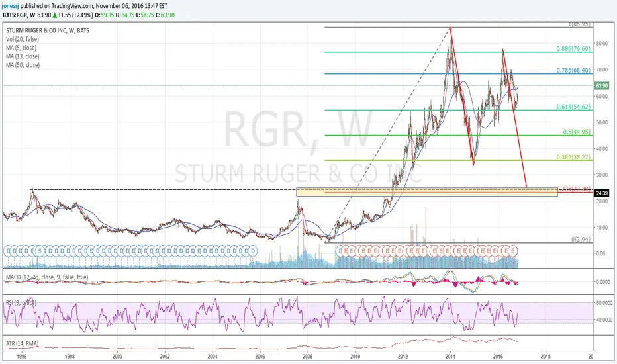Click the 0.886(76.60) Fibonacci level label

tap(573, 49)
